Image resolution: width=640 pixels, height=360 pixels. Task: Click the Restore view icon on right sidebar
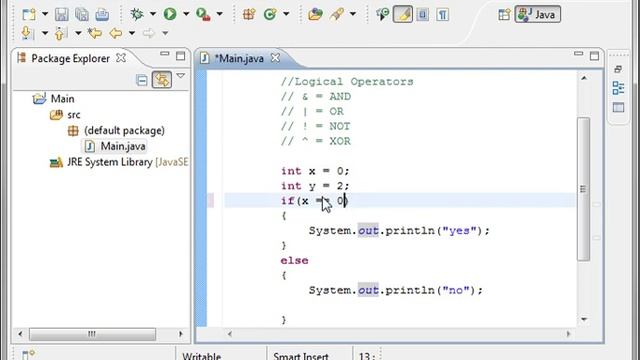618,69
